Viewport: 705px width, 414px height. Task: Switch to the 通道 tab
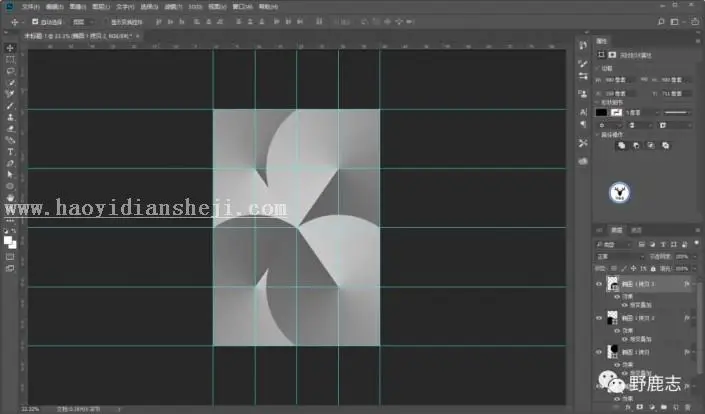[636, 230]
